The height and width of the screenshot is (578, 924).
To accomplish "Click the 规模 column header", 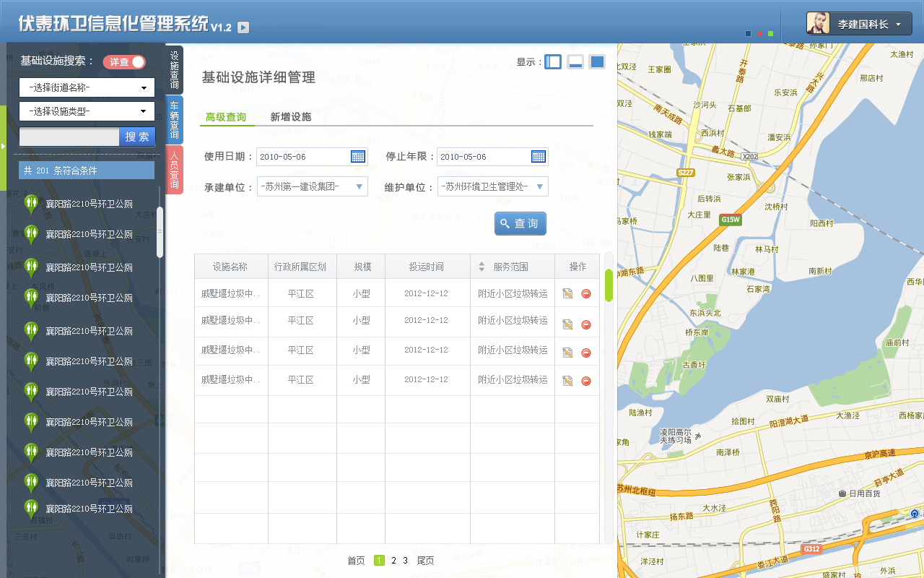I will (x=361, y=267).
